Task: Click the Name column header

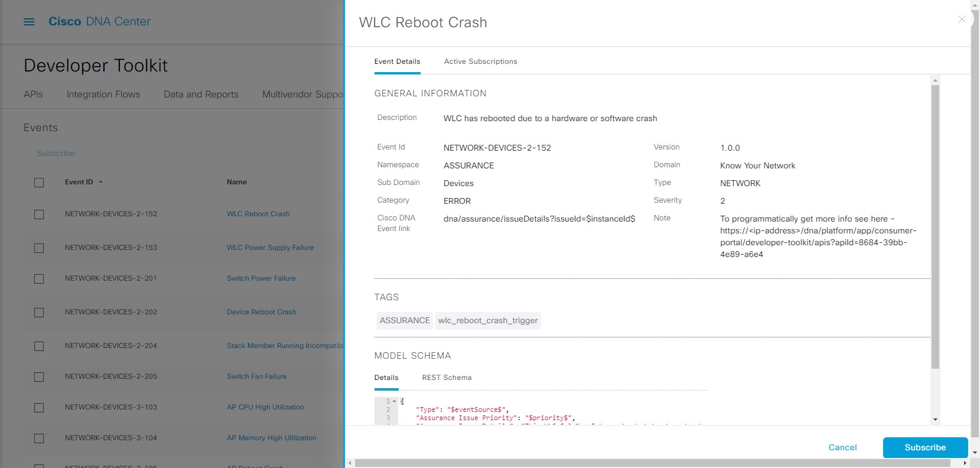Action: (x=237, y=182)
